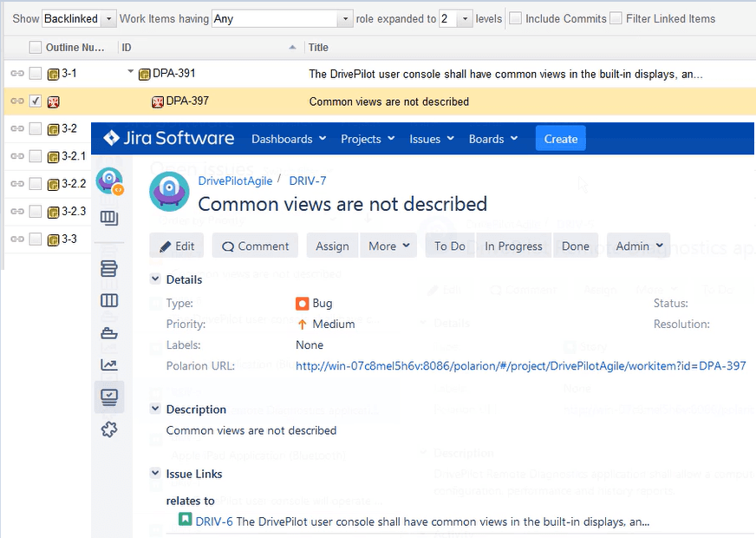This screenshot has width=756, height=538.
Task: Open the Active sprints board icon
Action: (109, 301)
